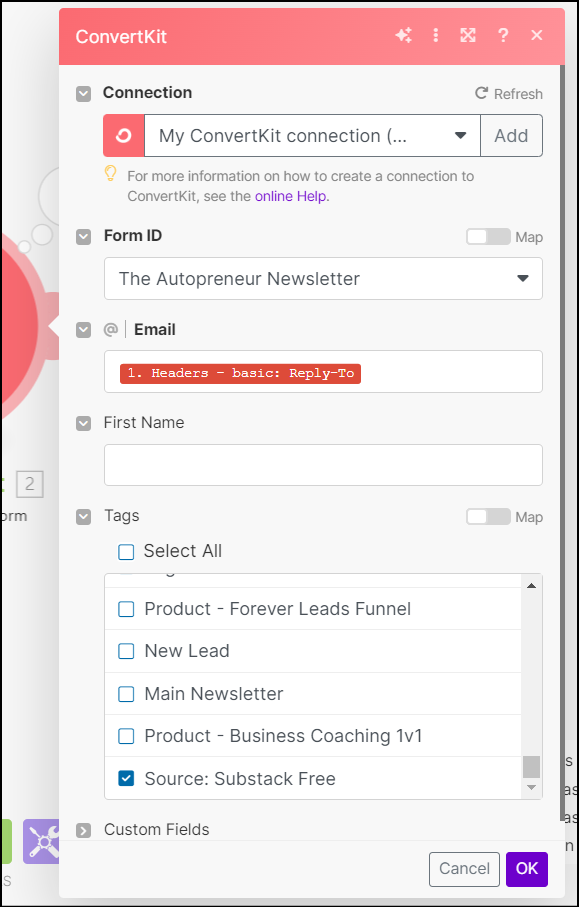Check the New Lead tag
Image resolution: width=579 pixels, height=907 pixels.
pyautogui.click(x=126, y=651)
